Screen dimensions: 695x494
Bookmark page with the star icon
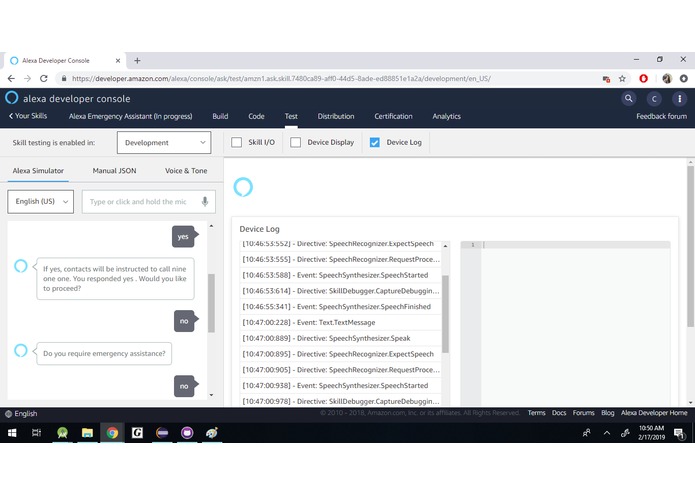click(622, 78)
